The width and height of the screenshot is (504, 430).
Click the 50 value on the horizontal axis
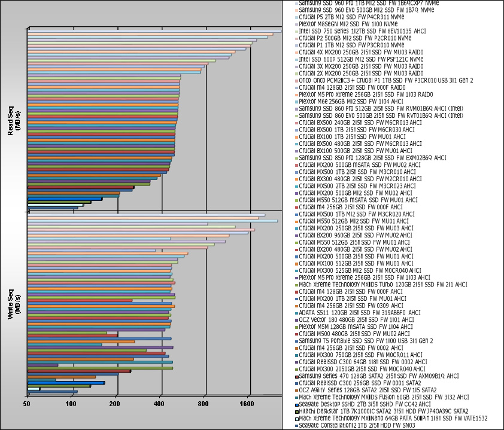27,404
